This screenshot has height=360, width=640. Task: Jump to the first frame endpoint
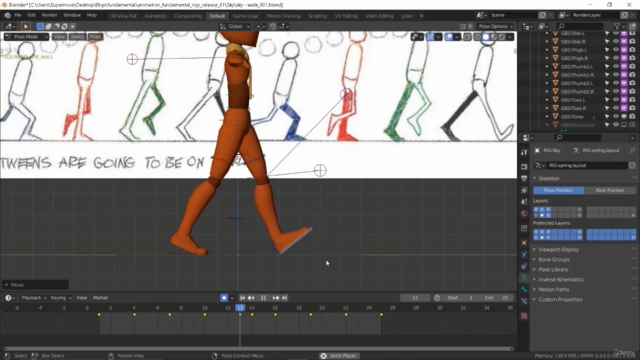tap(242, 298)
